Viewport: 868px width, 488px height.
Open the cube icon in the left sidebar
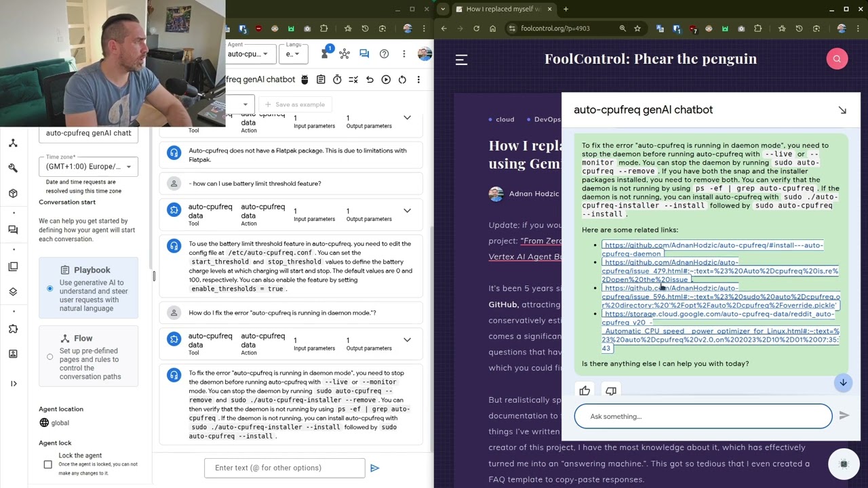pos(13,193)
